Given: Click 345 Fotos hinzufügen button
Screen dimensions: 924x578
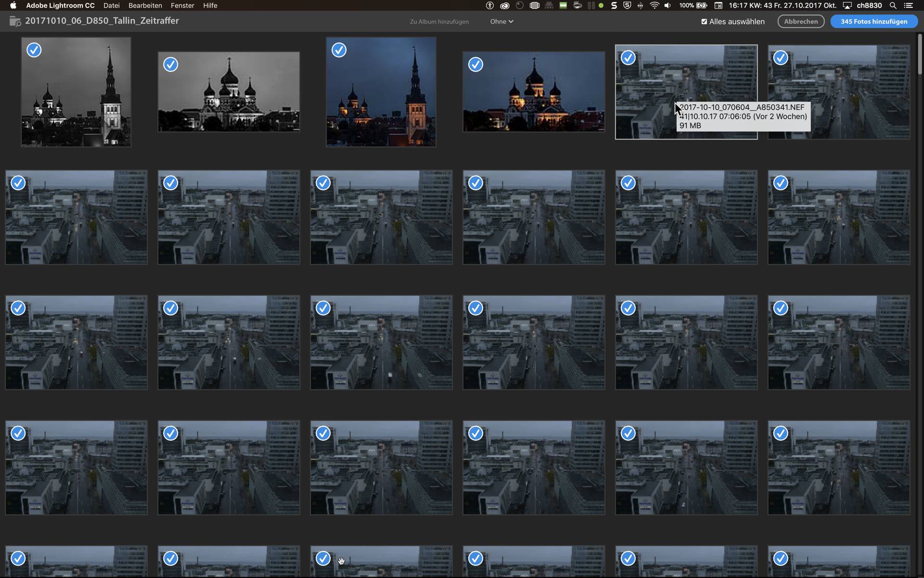Looking at the screenshot, I should tap(874, 22).
